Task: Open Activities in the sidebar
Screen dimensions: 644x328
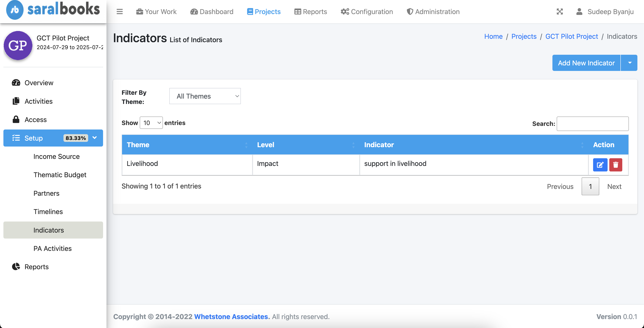Action: coord(53,101)
